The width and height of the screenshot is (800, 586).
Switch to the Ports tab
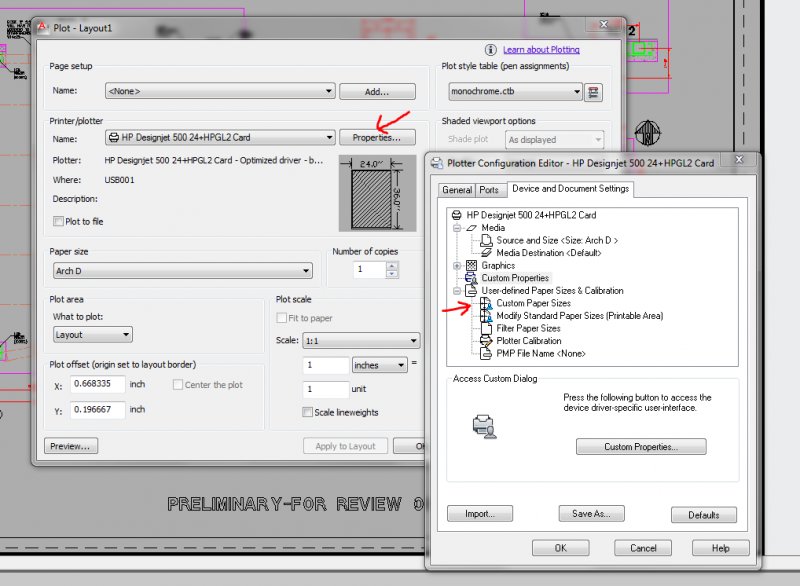tap(490, 189)
